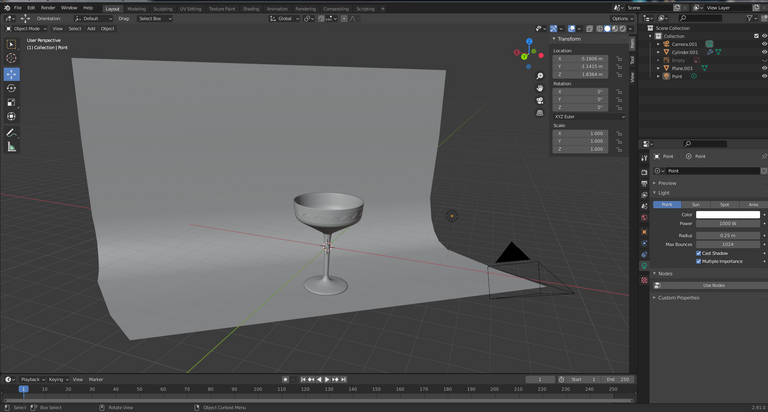Uncheck the Cast Shadow checkbox
The height and width of the screenshot is (412, 768).
699,253
